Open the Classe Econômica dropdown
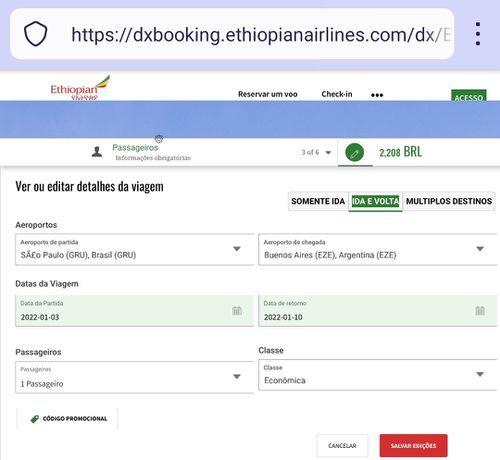 (x=378, y=375)
